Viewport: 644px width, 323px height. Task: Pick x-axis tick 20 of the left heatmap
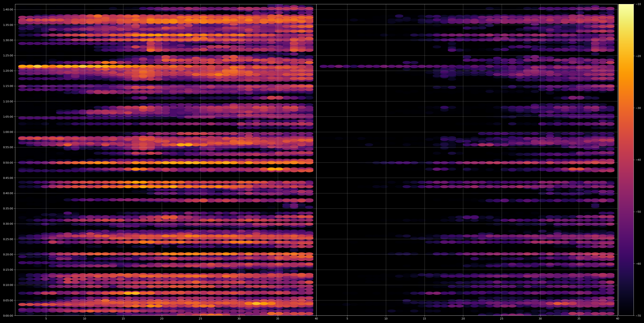tap(162, 319)
